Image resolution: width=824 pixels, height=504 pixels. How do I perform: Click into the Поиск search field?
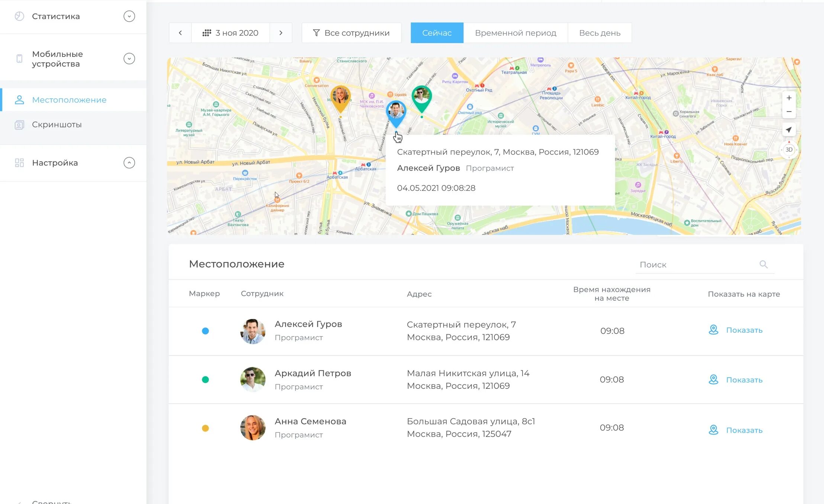[x=691, y=265]
